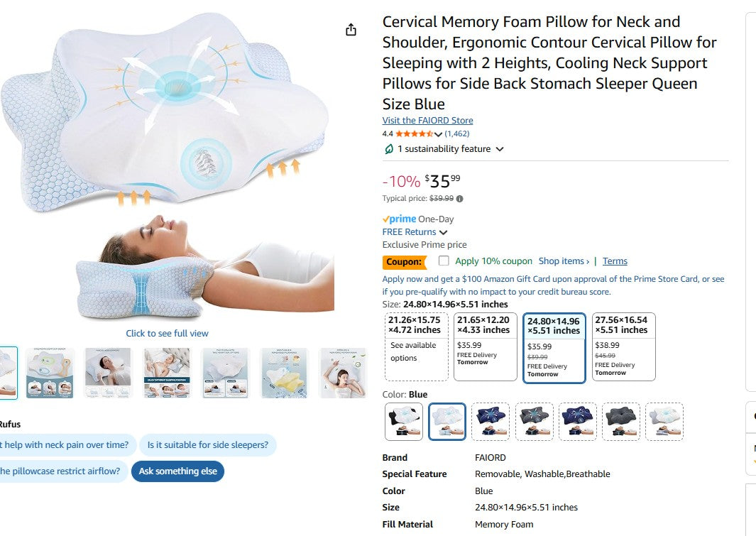Click the share icon above product image
The height and width of the screenshot is (536, 756).
(x=351, y=30)
